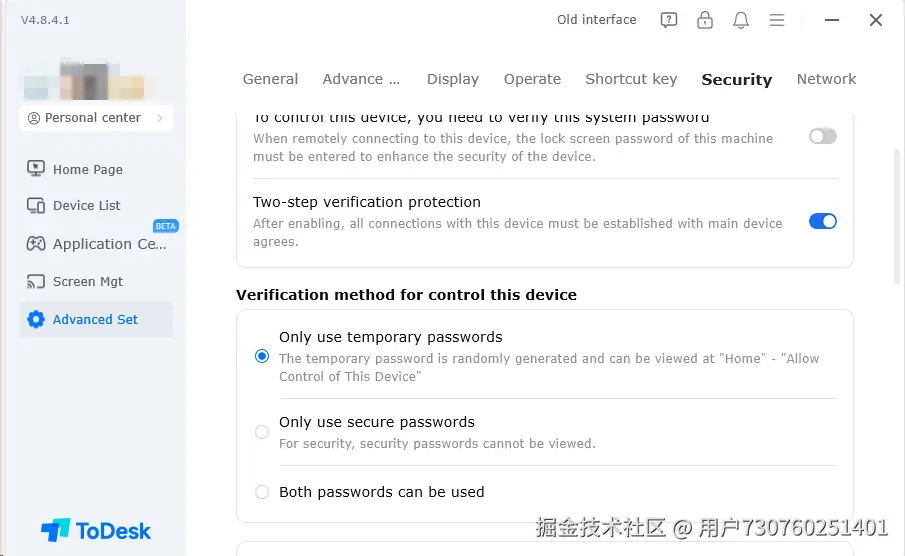This screenshot has height=556, width=905.
Task: Switch to the General tab
Action: coord(270,79)
